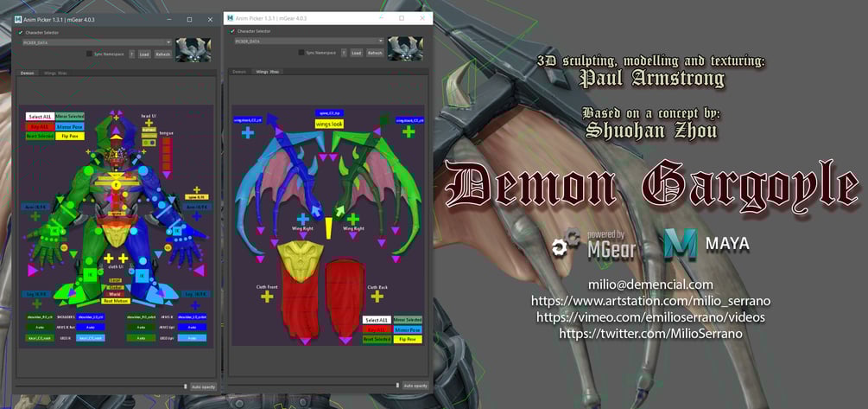Switch to Demon tab in wings picker window
868x409 pixels.
coord(239,72)
